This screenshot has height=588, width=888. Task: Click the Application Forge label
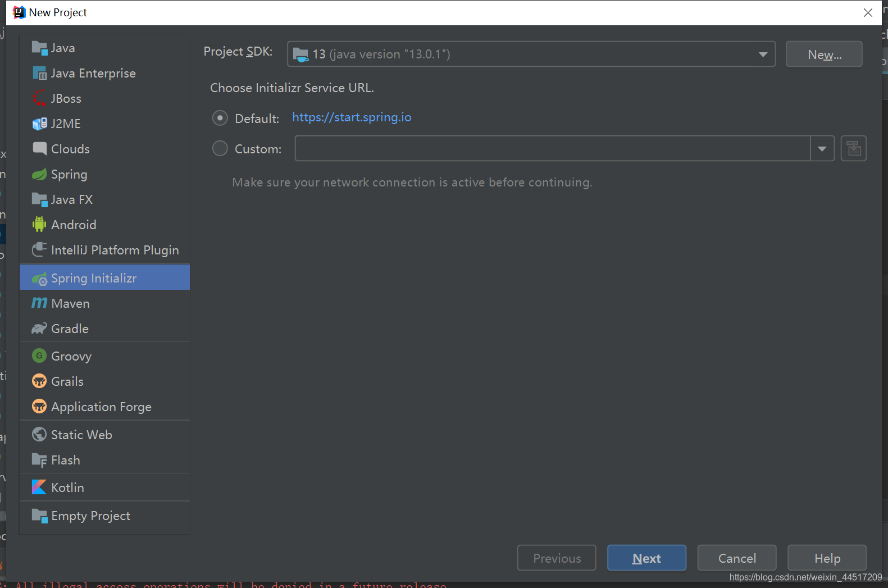coord(101,407)
